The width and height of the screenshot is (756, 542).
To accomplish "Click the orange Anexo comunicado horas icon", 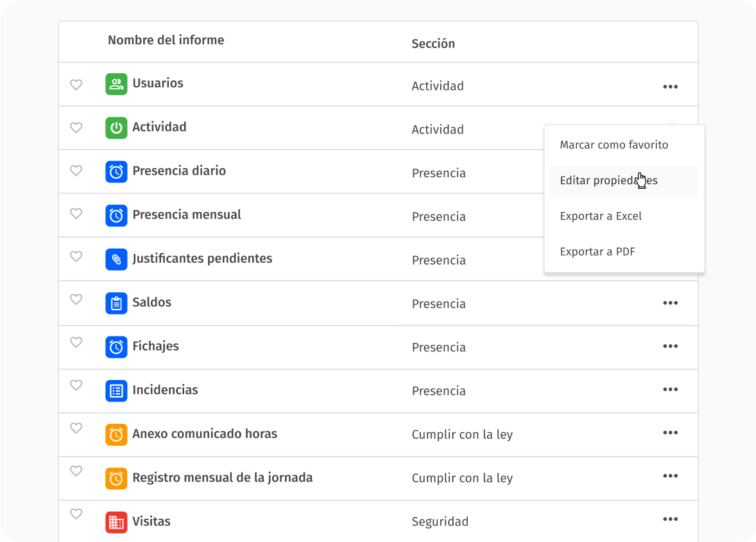I will coord(116,434).
